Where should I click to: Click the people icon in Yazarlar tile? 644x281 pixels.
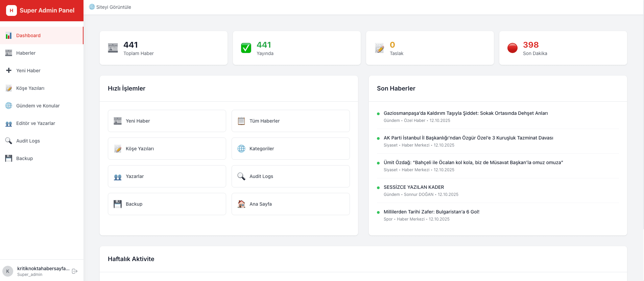coord(118,177)
